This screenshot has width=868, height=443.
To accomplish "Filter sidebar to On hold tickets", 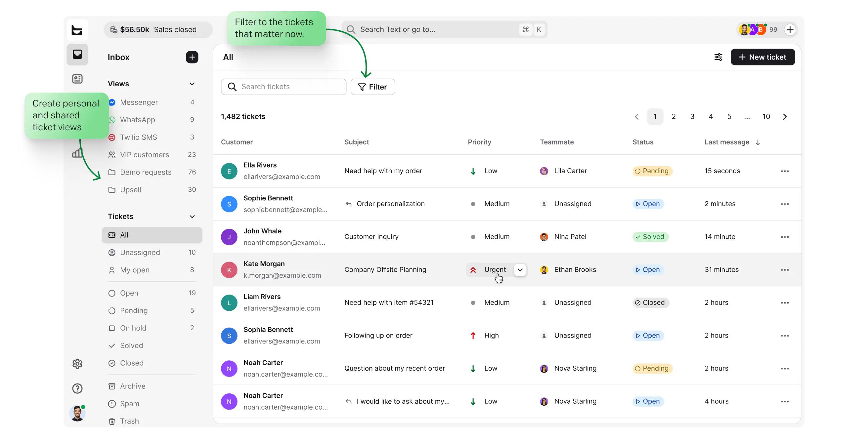I will point(152,329).
